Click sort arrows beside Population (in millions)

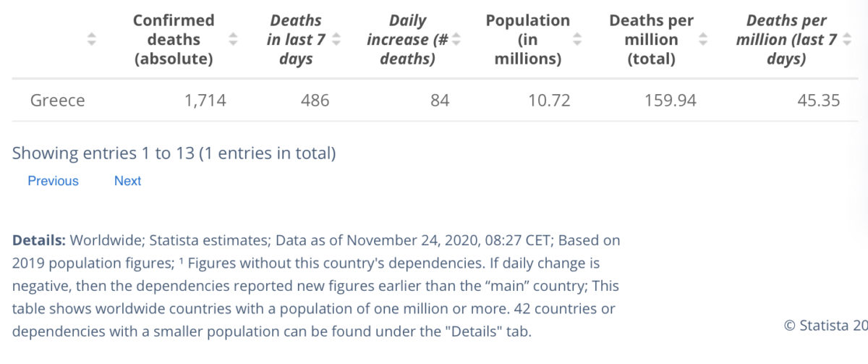coord(577,40)
